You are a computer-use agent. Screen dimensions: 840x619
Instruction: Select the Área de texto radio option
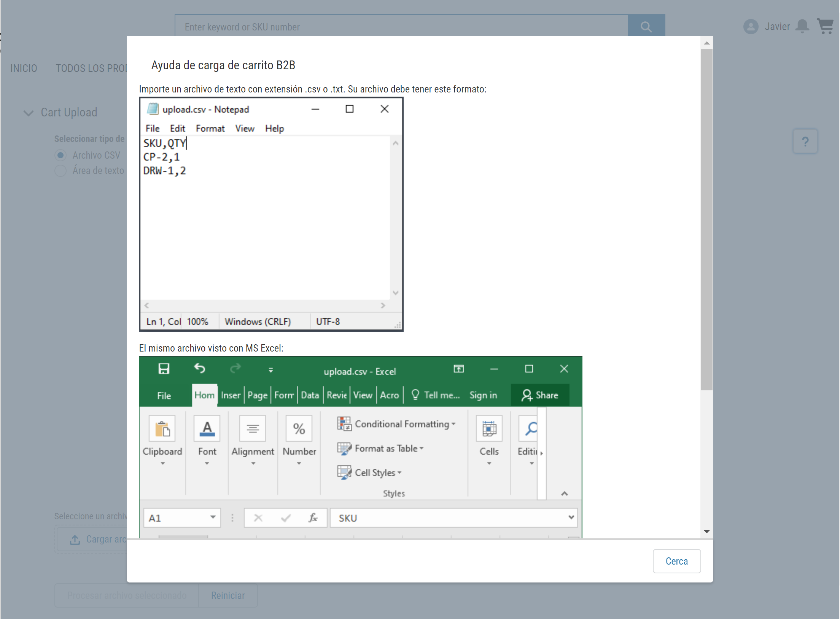60,170
